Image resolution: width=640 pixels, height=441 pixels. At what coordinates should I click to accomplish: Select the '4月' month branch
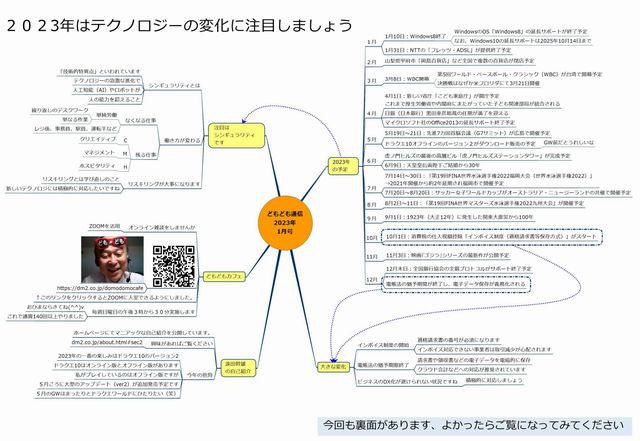click(x=371, y=113)
